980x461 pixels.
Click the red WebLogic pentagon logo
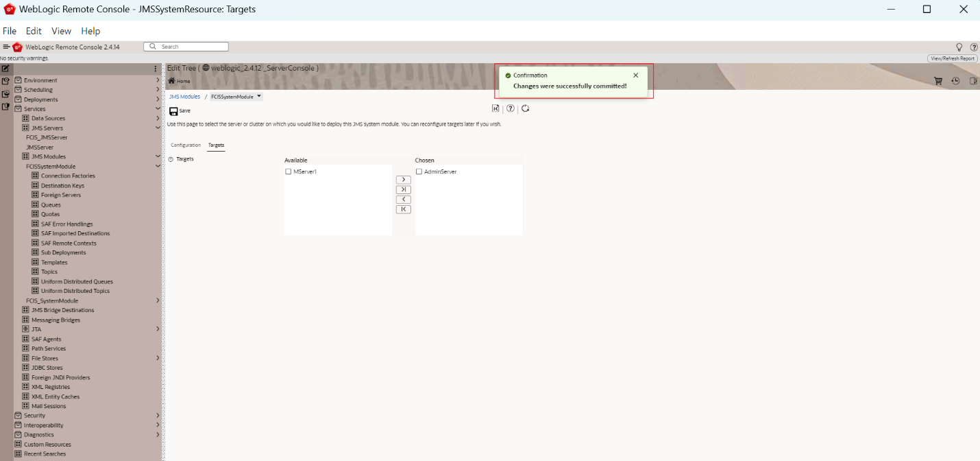pos(17,47)
